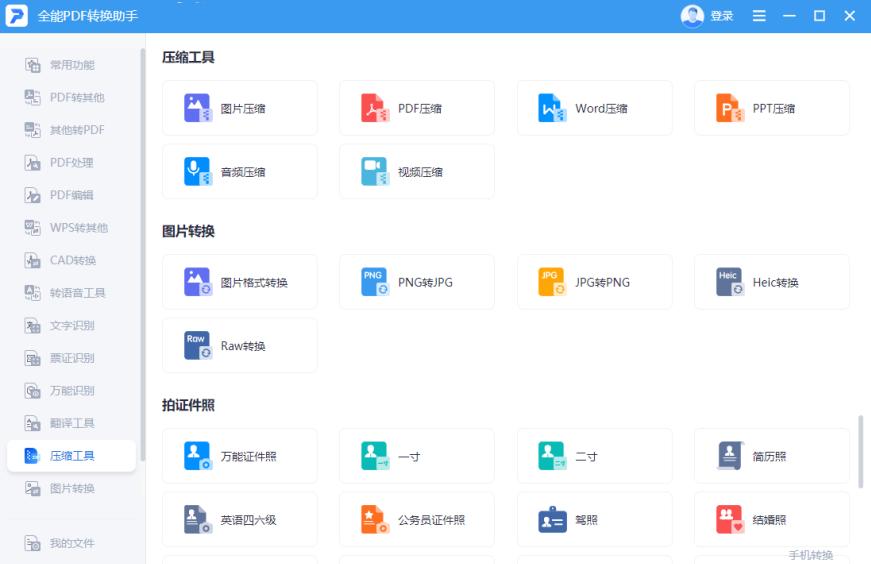Click the 手机转换 button at bottom right

(810, 555)
